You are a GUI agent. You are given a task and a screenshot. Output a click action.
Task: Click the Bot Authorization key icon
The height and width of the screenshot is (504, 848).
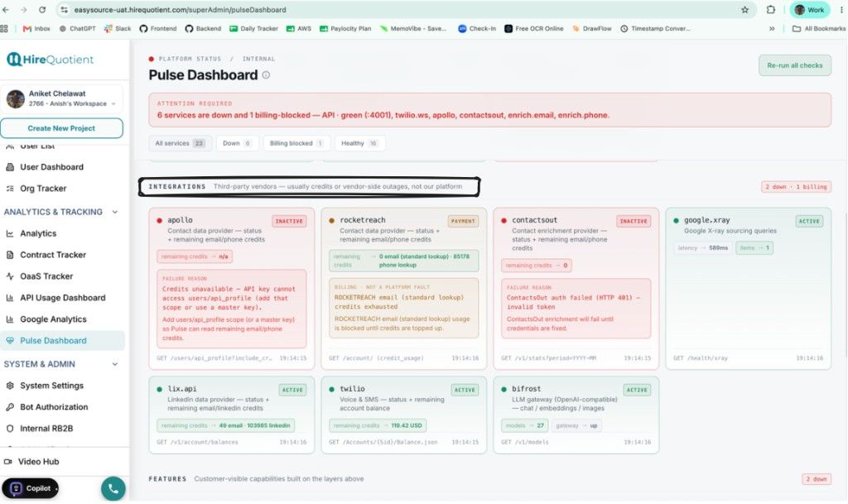tap(10, 407)
